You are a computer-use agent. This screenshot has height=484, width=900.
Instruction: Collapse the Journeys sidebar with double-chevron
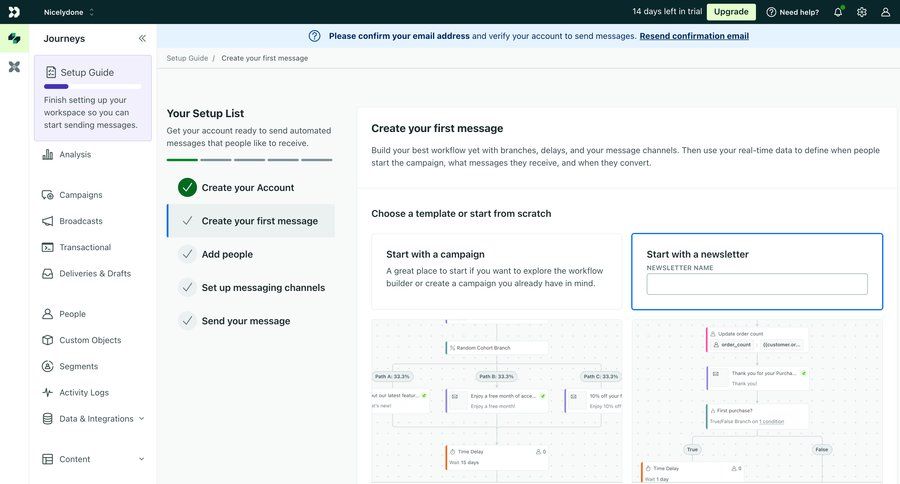[142, 38]
